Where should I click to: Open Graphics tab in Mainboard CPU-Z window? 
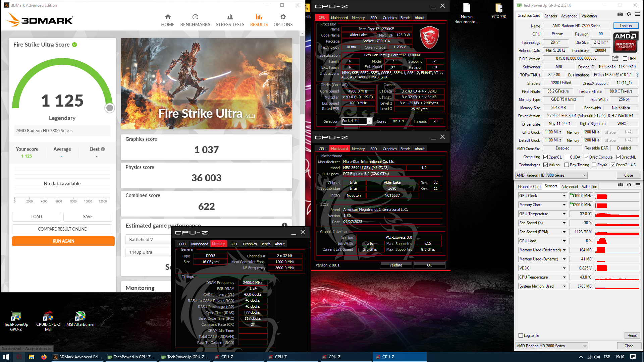tap(389, 149)
